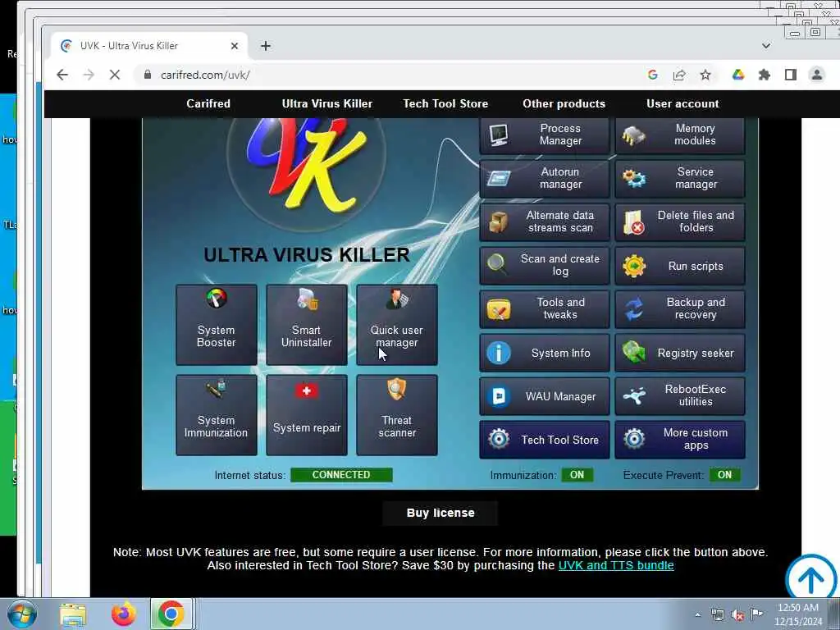Click the taskbar clock showing 12:50 AM
The width and height of the screenshot is (840, 630).
[x=798, y=614]
